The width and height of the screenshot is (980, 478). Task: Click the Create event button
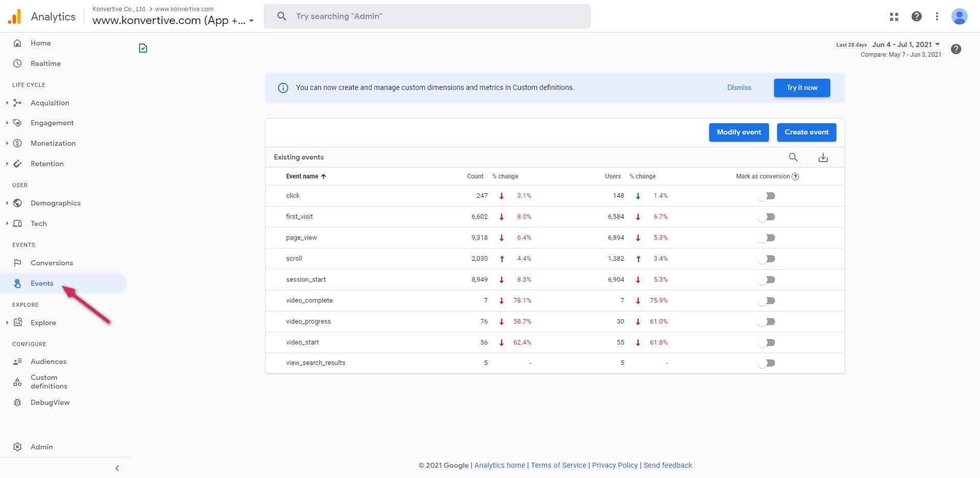[806, 132]
